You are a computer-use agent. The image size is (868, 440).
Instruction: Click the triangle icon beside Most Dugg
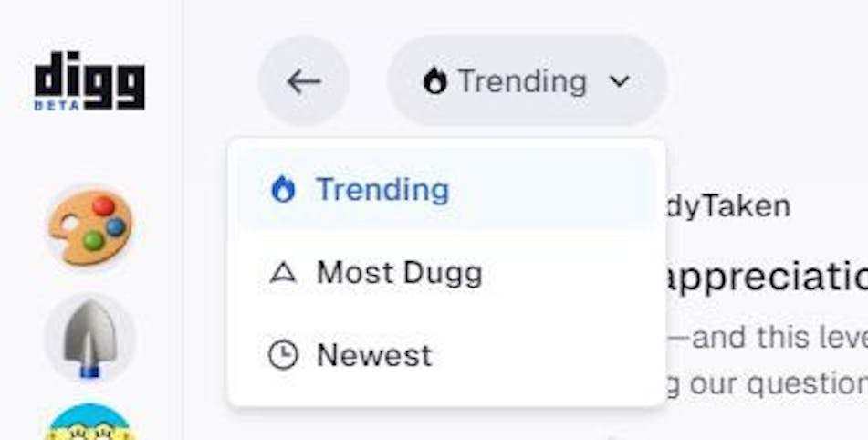pos(283,273)
